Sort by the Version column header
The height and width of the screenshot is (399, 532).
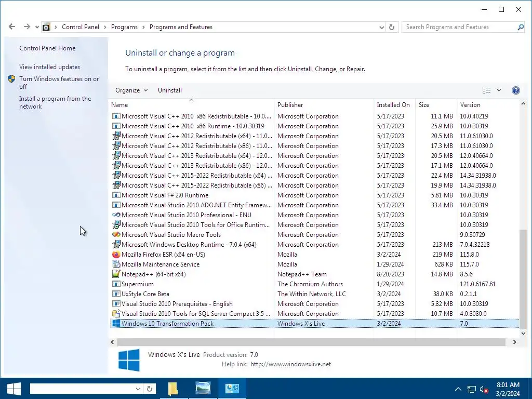click(487, 105)
